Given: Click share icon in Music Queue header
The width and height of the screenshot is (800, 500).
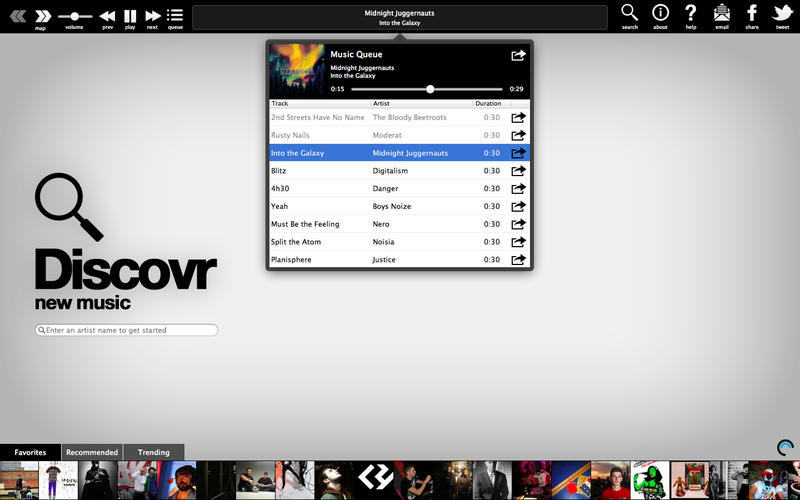Looking at the screenshot, I should click(518, 55).
